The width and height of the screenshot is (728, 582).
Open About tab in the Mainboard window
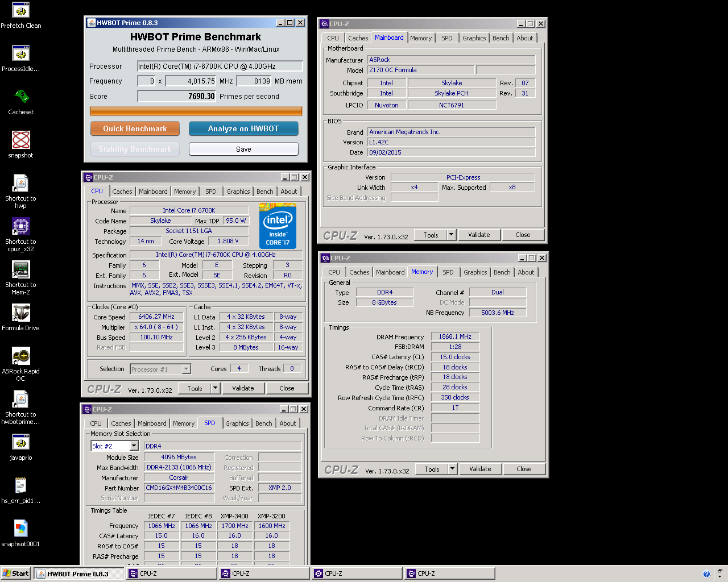click(x=524, y=38)
